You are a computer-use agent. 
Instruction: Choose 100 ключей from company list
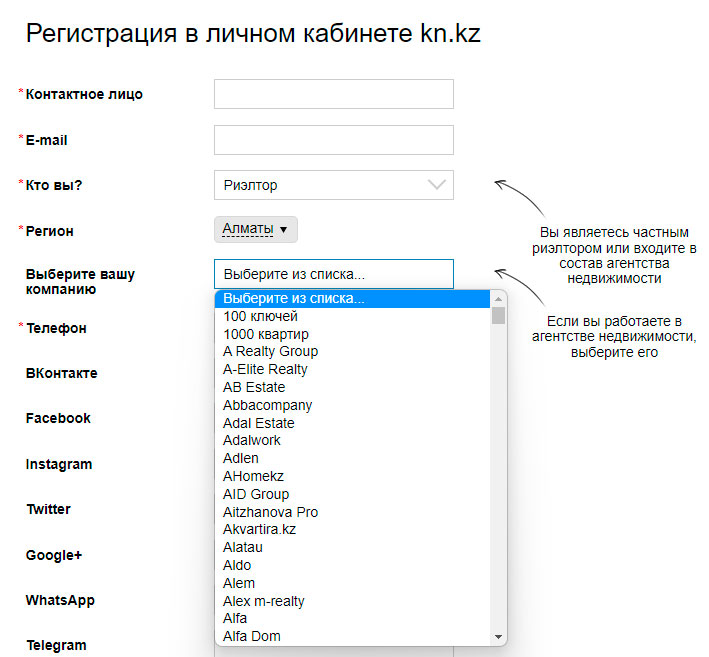tap(260, 316)
